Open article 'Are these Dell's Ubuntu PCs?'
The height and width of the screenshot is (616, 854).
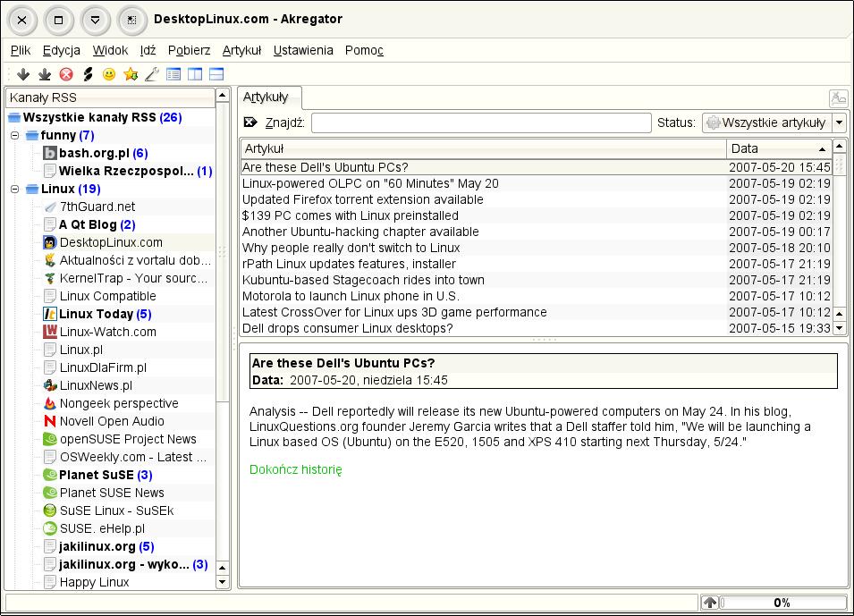coord(537,167)
